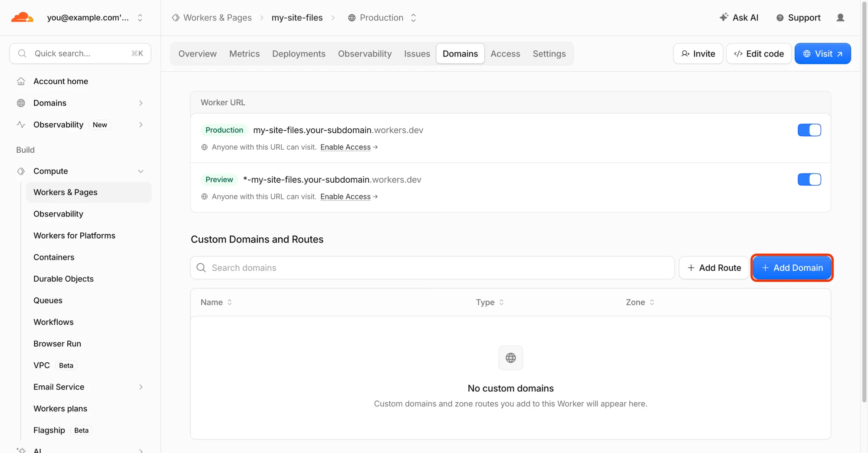Screen dimensions: 868x453
Task: Click Enable Access link under Production URL
Action: (x=349, y=147)
